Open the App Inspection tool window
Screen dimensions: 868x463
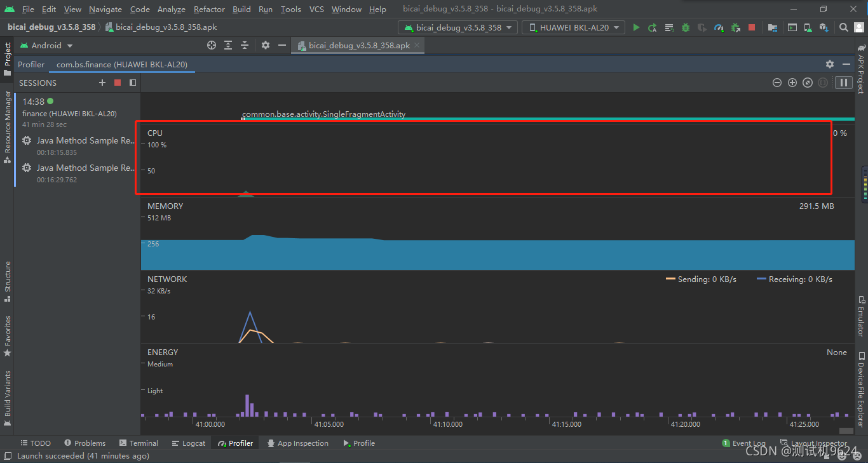[298, 443]
